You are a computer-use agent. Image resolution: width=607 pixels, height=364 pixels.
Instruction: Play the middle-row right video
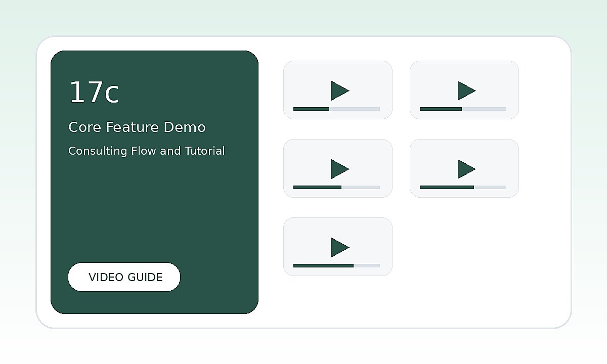pos(466,169)
